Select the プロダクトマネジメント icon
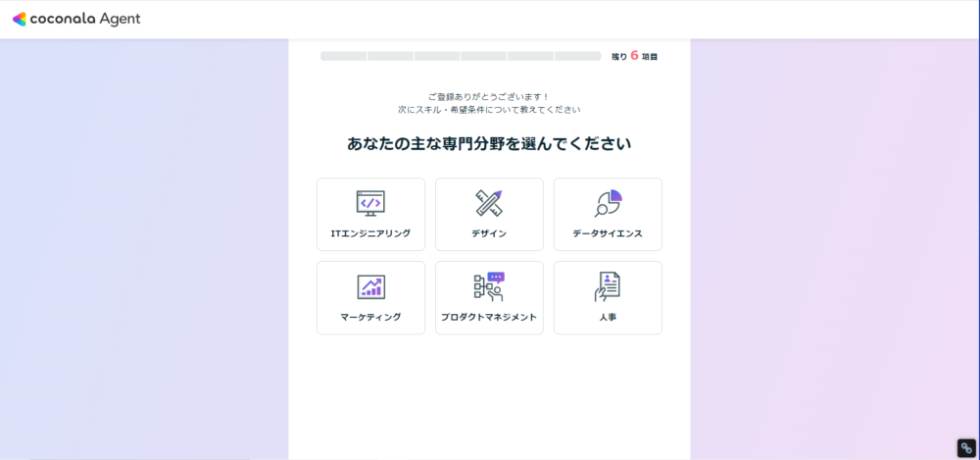Viewport: 980px width, 460px height. pyautogui.click(x=489, y=286)
